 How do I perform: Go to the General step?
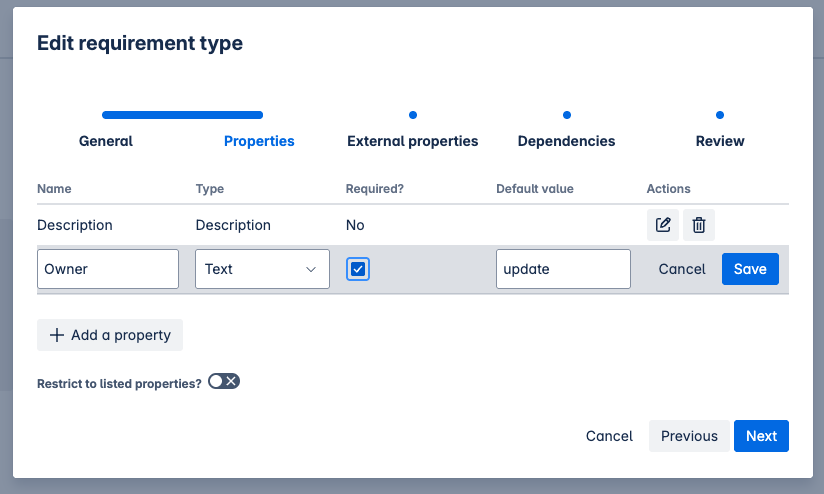[x=106, y=141]
